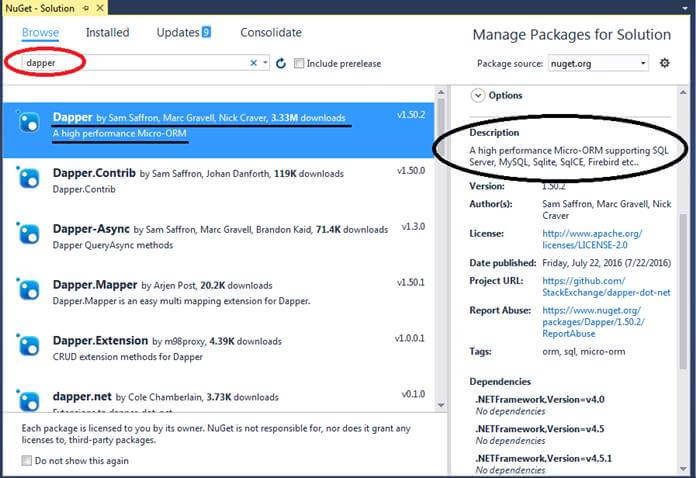Click 'CRUD extension methods for Dapper' text
Screen dimensions: 696x478
click(127, 357)
